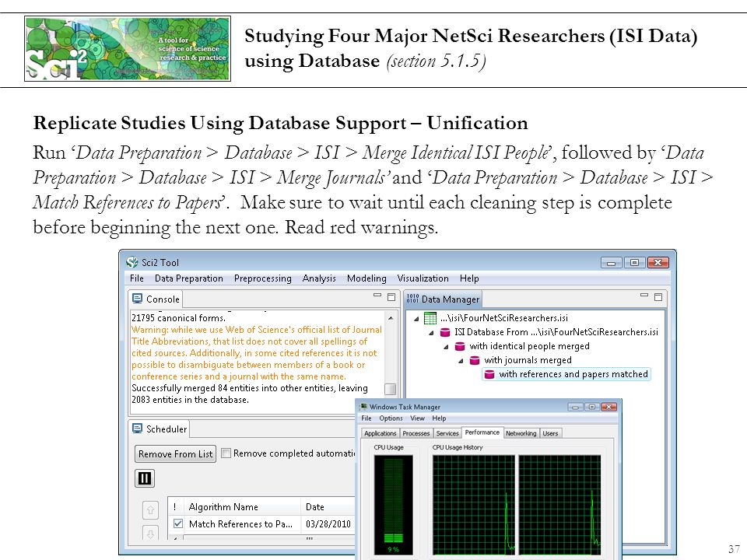747x560 pixels.
Task: Select the ISI Database From FourNetSciResearchers entry
Action: (x=556, y=332)
